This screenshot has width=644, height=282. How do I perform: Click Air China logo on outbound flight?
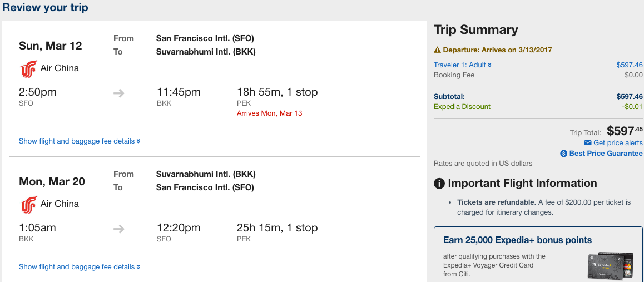click(28, 69)
